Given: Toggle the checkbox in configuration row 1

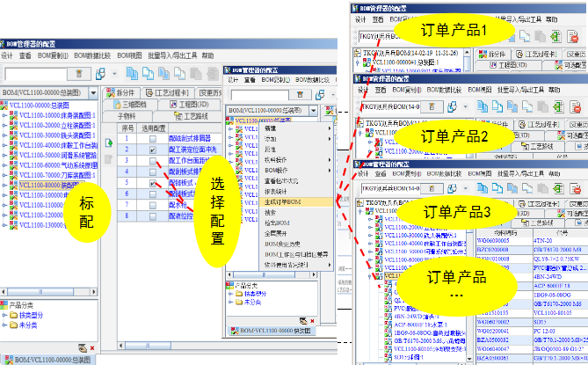Looking at the screenshot, I should pos(153,139).
